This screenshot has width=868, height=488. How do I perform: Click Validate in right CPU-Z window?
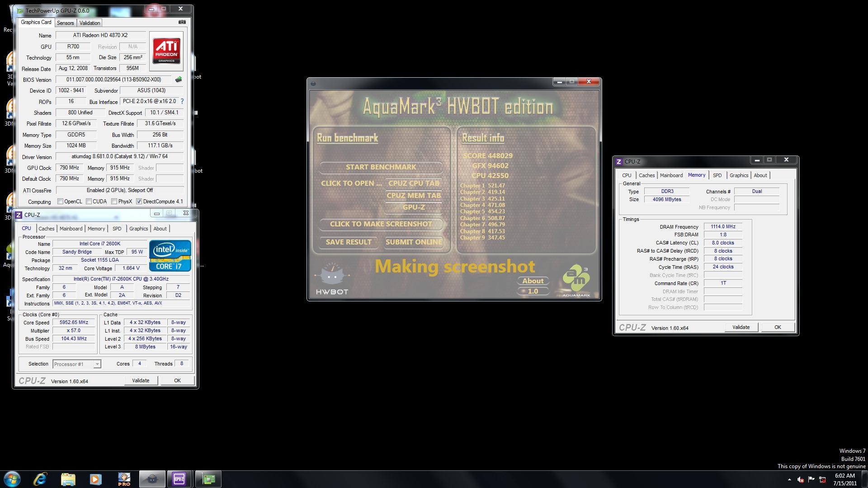pyautogui.click(x=741, y=327)
